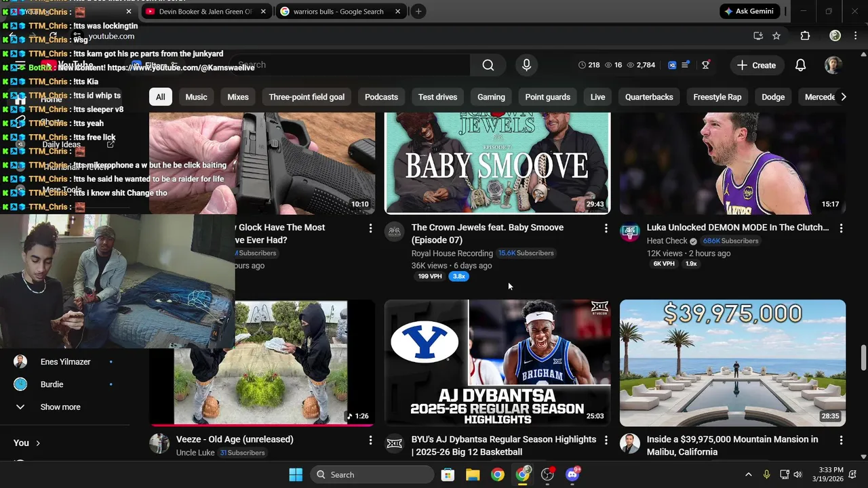
Task: Open the YouTube account avatar menu
Action: pyautogui.click(x=833, y=65)
